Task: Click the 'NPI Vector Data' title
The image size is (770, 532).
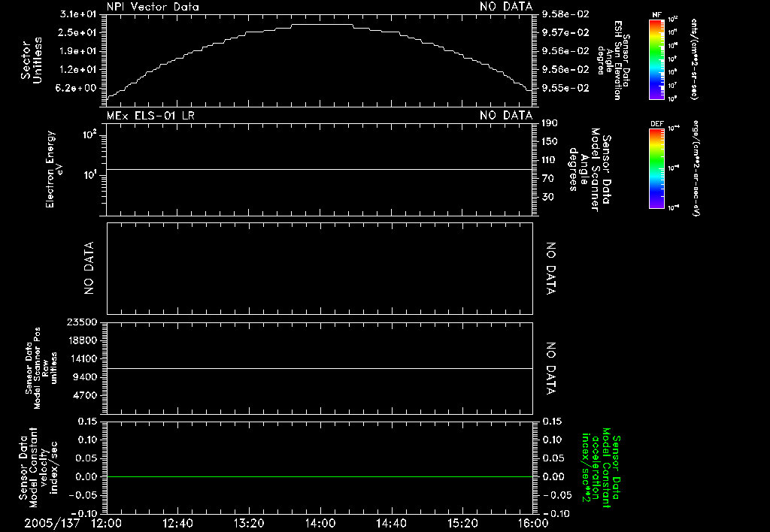Action: click(153, 7)
